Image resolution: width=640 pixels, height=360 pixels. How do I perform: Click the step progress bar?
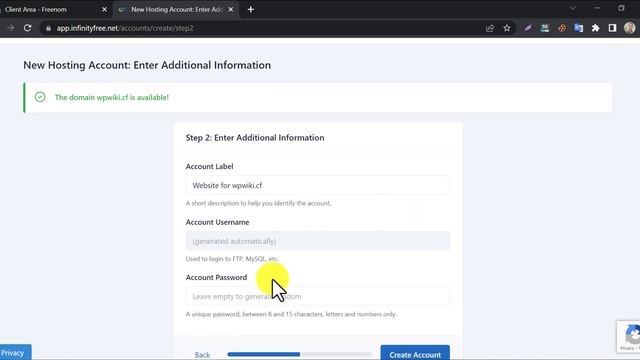click(299, 354)
